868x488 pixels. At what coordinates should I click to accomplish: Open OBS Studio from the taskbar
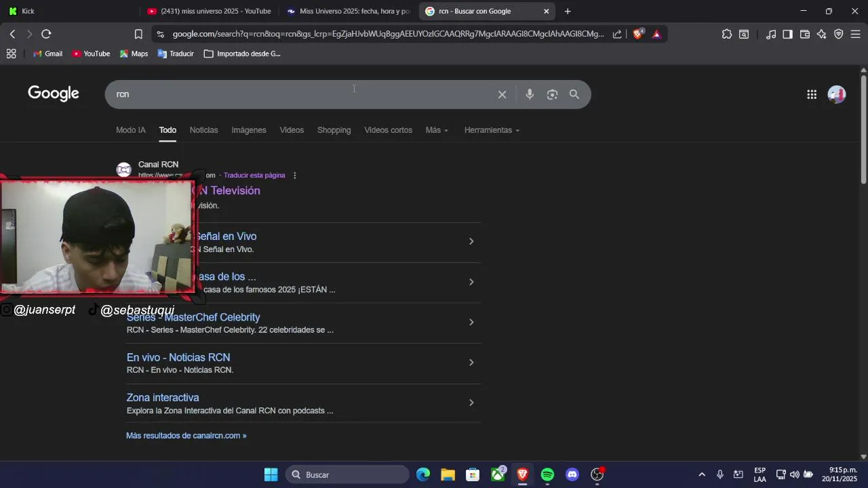(x=597, y=474)
